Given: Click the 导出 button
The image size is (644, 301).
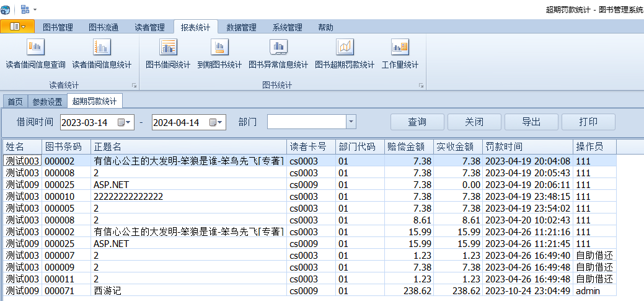Looking at the screenshot, I should [531, 122].
